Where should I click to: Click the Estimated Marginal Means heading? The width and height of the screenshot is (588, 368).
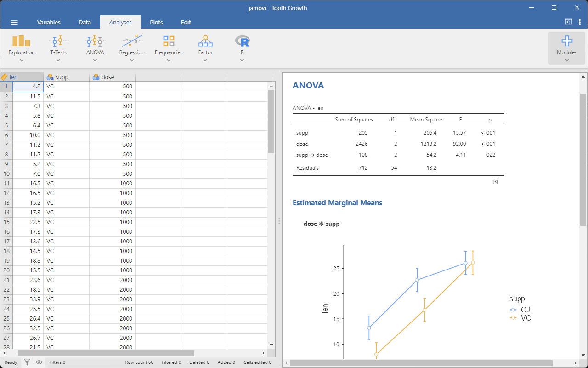(x=338, y=203)
